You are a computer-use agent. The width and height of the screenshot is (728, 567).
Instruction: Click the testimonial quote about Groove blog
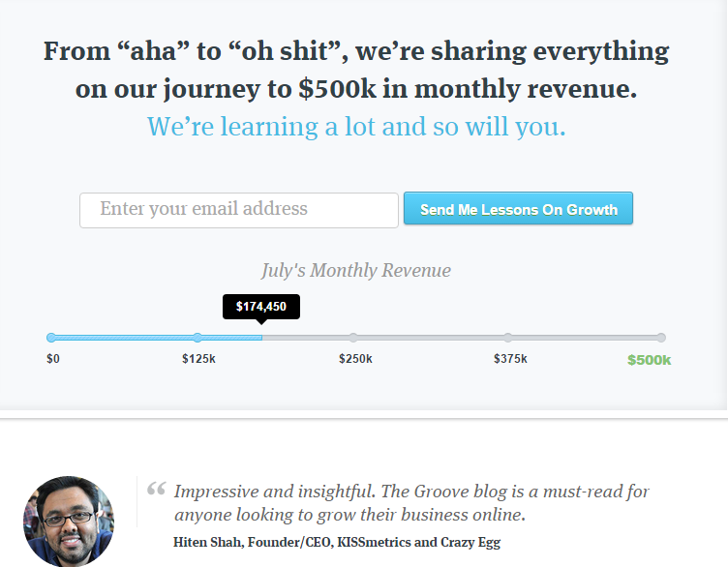point(411,503)
